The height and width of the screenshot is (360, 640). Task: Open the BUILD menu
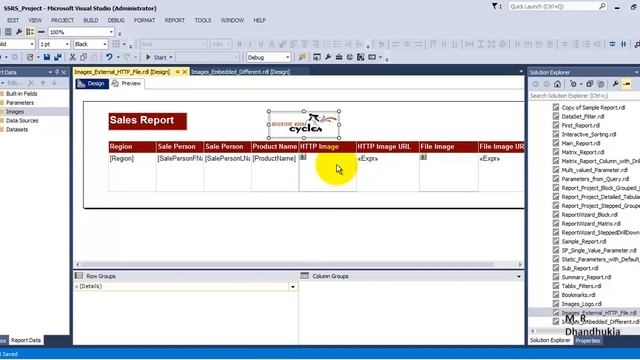pos(91,20)
